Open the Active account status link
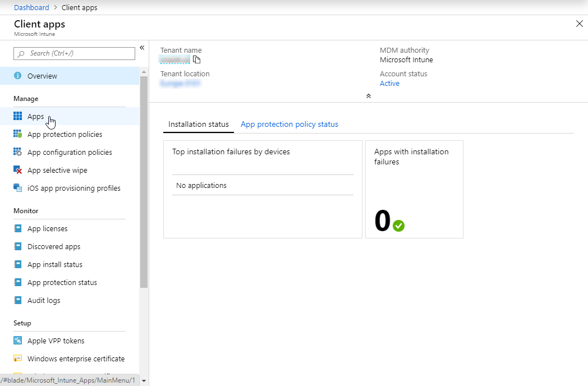588x386 pixels. pyautogui.click(x=389, y=83)
